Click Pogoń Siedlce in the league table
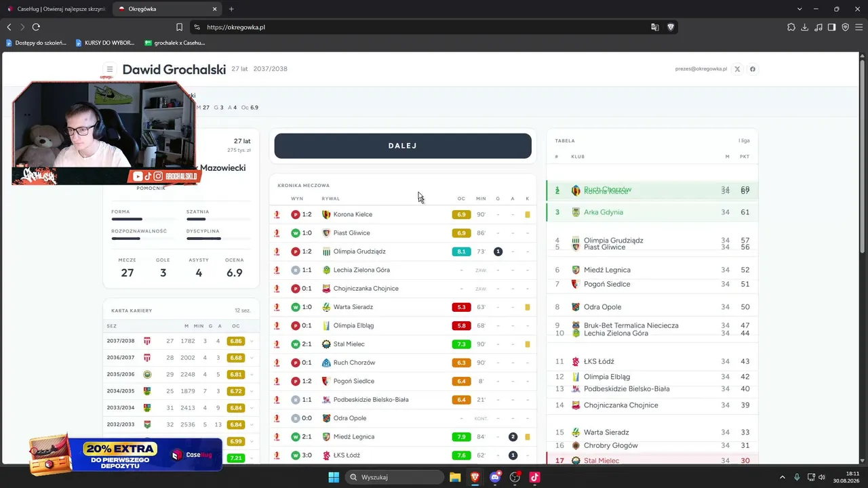This screenshot has height=488, width=868. (607, 284)
